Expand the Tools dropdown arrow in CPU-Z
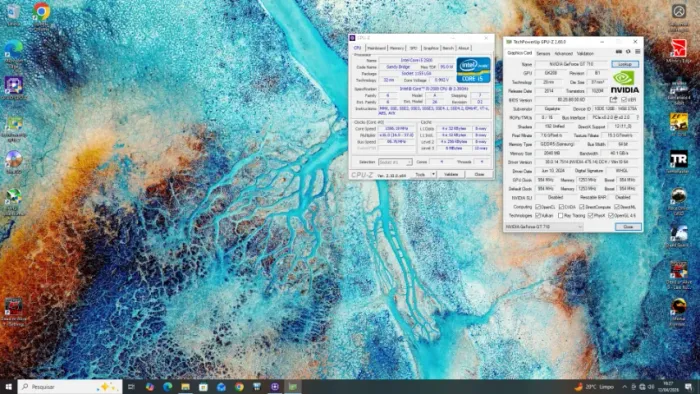 point(433,174)
